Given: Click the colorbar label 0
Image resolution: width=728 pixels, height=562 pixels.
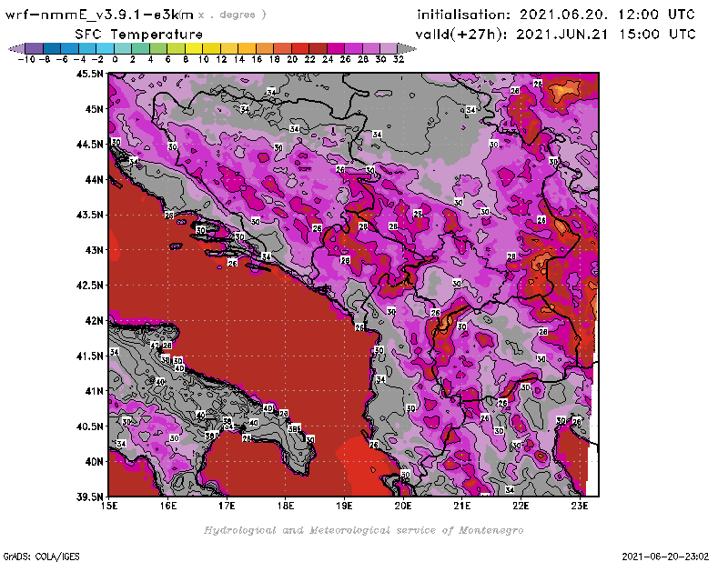Looking at the screenshot, I should (115, 59).
